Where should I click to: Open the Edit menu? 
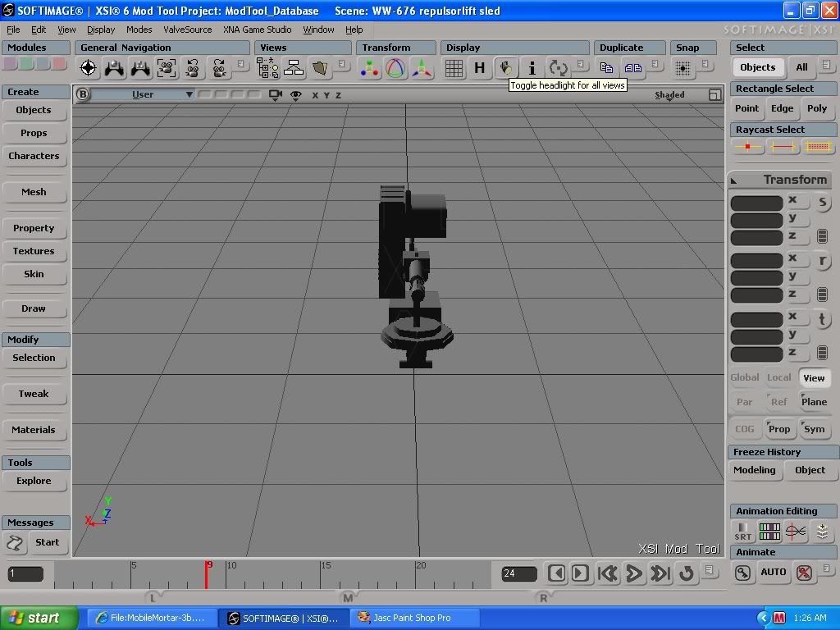[x=38, y=30]
